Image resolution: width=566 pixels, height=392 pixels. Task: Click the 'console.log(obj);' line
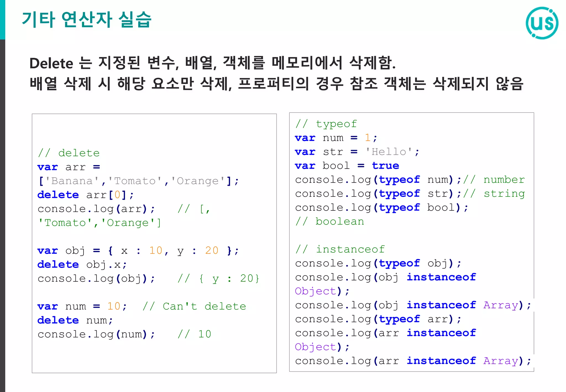[96, 279]
